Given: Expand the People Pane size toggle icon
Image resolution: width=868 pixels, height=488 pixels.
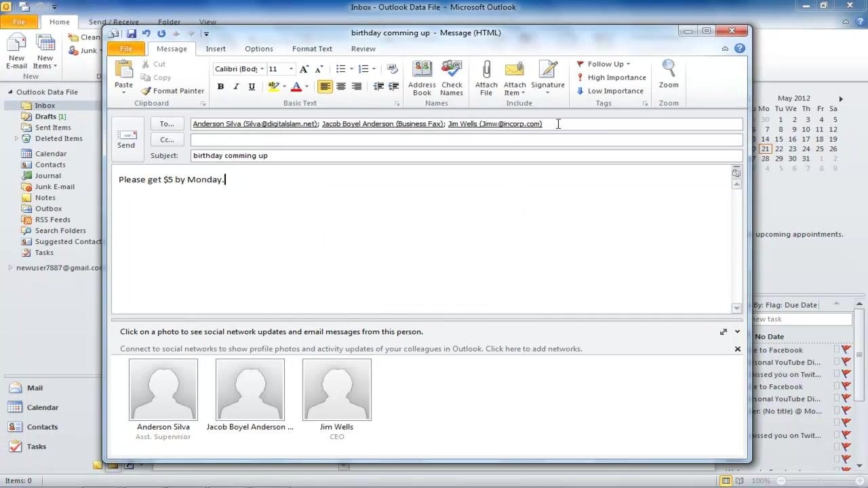Looking at the screenshot, I should 724,332.
